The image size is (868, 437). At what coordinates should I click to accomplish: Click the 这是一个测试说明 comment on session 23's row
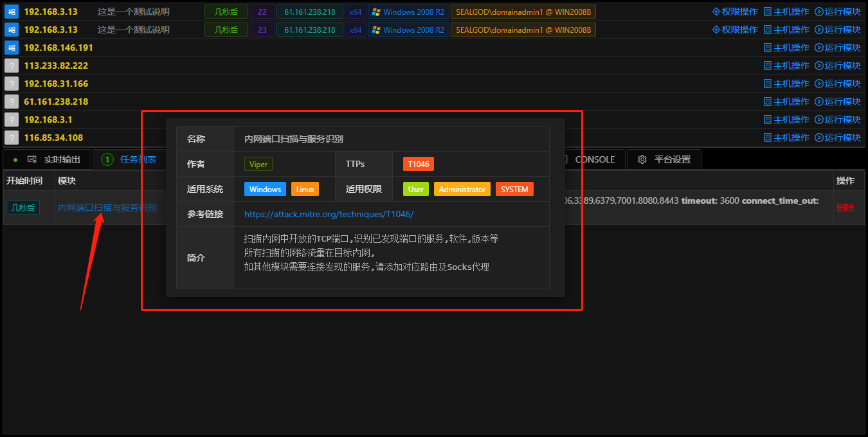(x=134, y=30)
